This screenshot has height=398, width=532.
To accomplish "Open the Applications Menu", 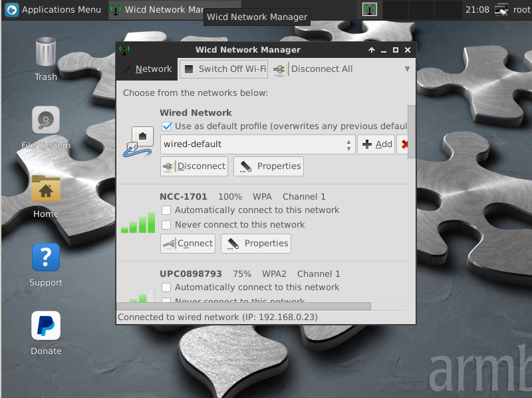I will (x=53, y=9).
